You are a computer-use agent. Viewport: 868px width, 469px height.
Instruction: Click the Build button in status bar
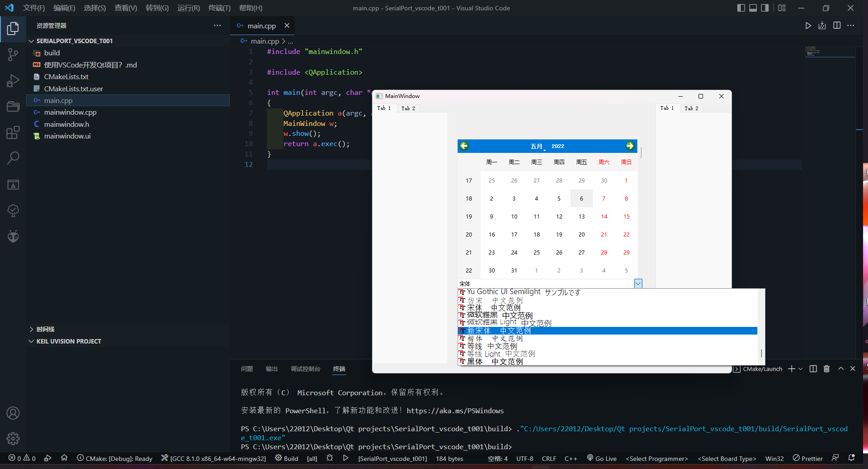click(x=286, y=458)
